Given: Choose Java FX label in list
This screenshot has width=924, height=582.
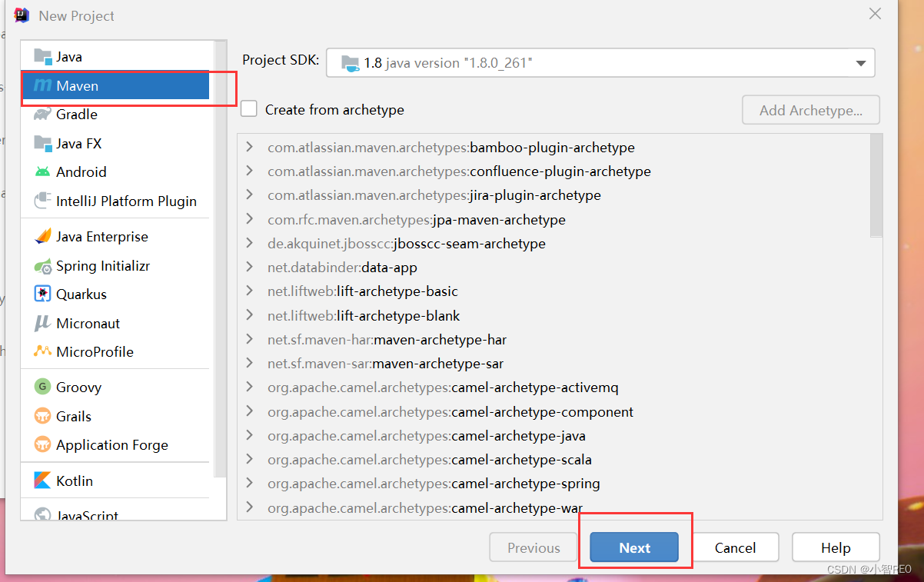Looking at the screenshot, I should pyautogui.click(x=78, y=144).
